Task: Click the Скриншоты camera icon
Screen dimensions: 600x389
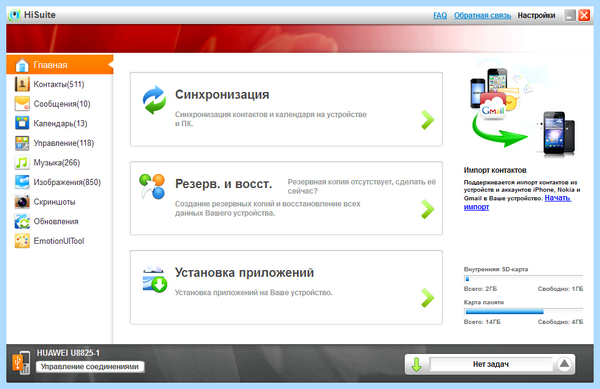Action: (22, 202)
